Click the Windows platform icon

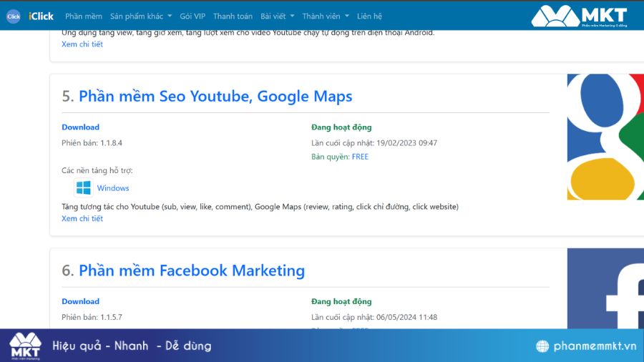click(x=84, y=187)
